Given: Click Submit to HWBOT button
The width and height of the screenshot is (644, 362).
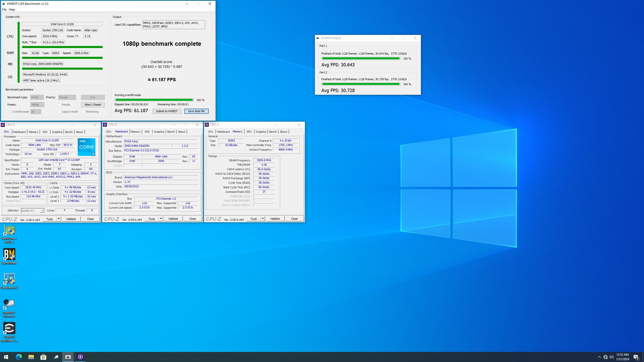Looking at the screenshot, I should [167, 111].
